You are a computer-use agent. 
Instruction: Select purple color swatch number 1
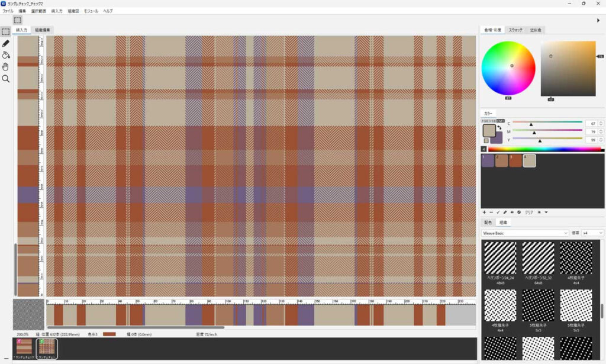click(x=487, y=160)
